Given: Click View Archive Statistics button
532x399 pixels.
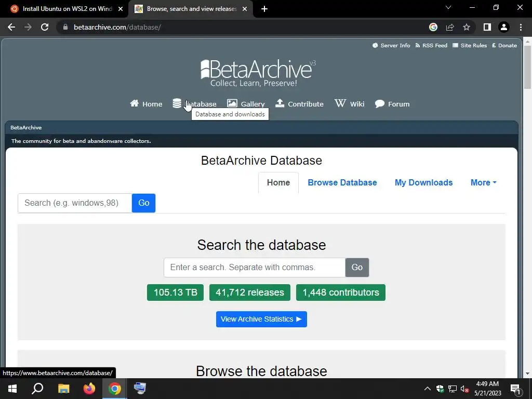Looking at the screenshot, I should pyautogui.click(x=261, y=320).
